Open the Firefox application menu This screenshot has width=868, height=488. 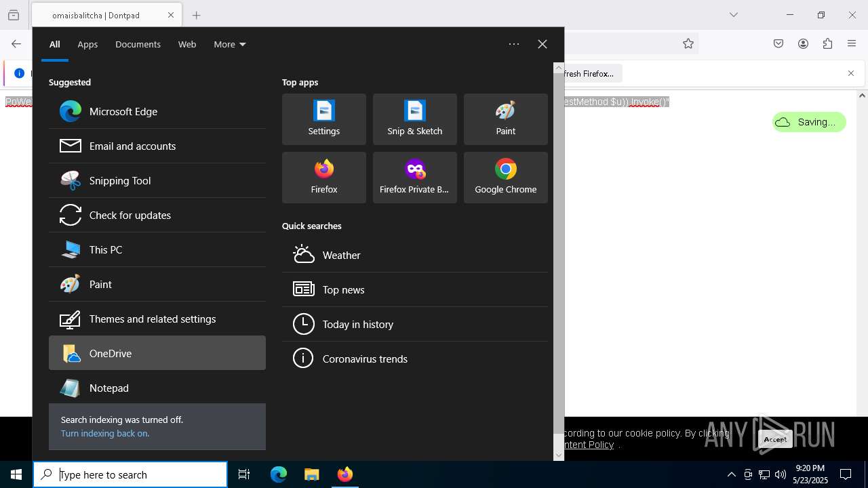(x=852, y=43)
